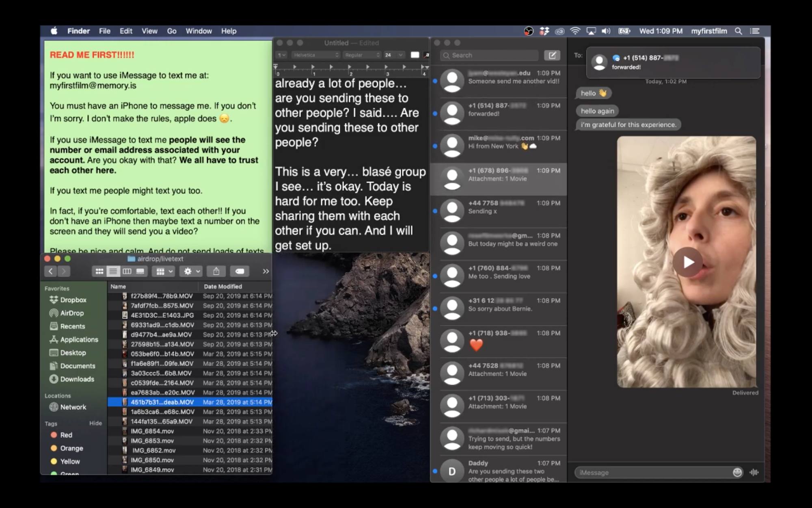Switch Finder to gallery view
The height and width of the screenshot is (508, 812).
coord(140,271)
